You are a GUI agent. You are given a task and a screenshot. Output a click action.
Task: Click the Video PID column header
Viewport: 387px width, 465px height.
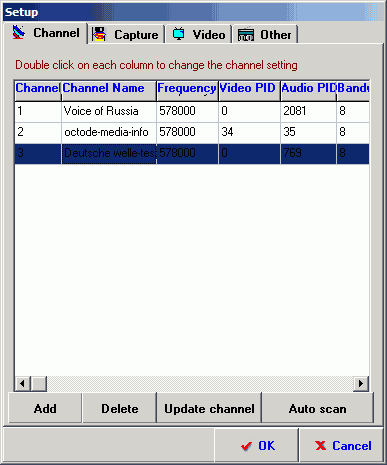point(249,90)
